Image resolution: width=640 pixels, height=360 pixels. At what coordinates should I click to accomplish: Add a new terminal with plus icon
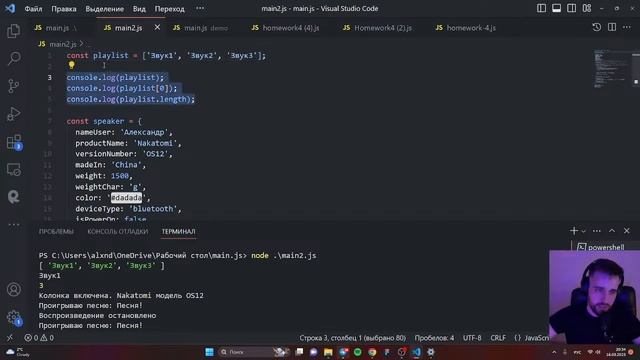tap(574, 231)
